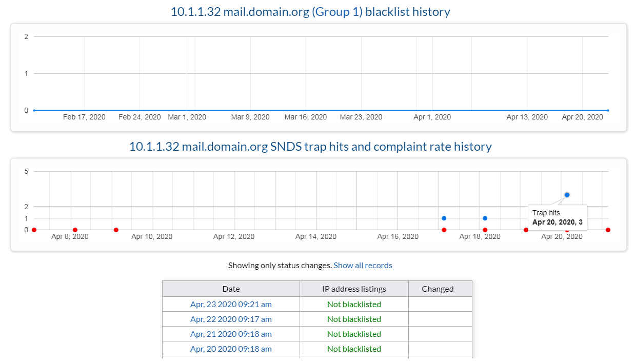Click the red point near Apr 9

coord(116,230)
